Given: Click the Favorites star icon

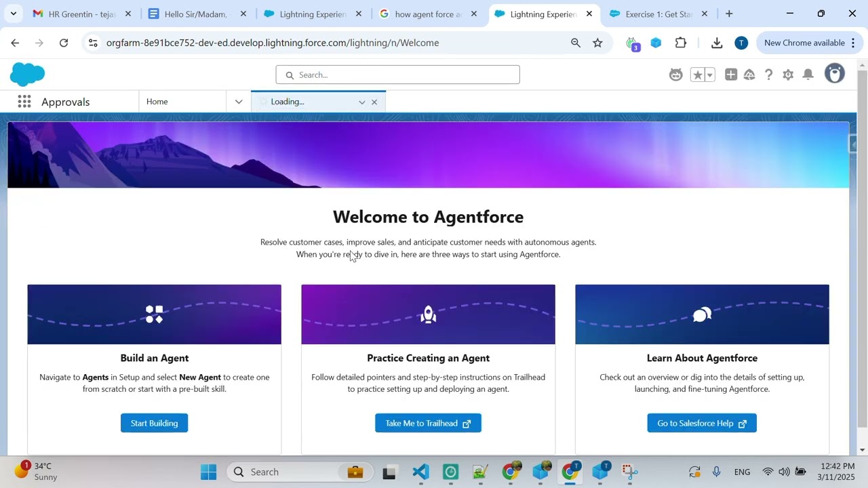Looking at the screenshot, I should click(697, 75).
